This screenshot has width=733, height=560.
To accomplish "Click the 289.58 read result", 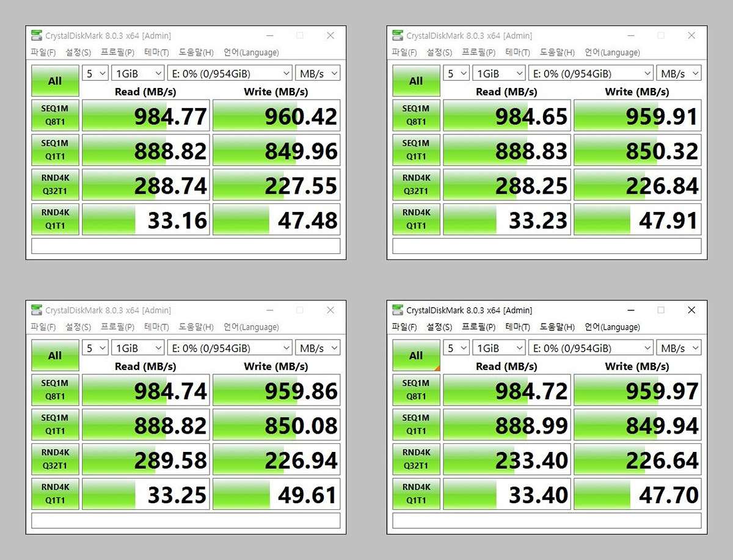I will pos(146,460).
